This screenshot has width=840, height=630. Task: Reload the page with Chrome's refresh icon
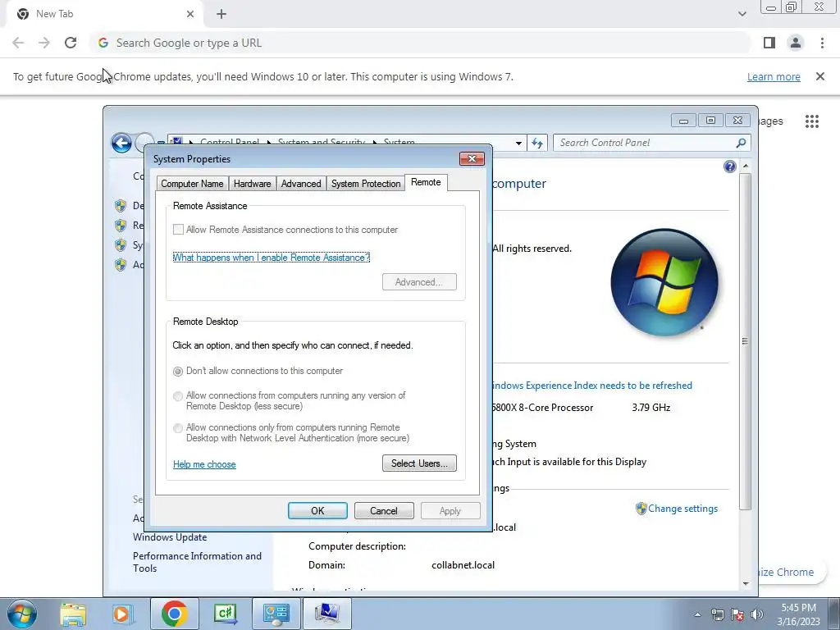click(x=71, y=43)
